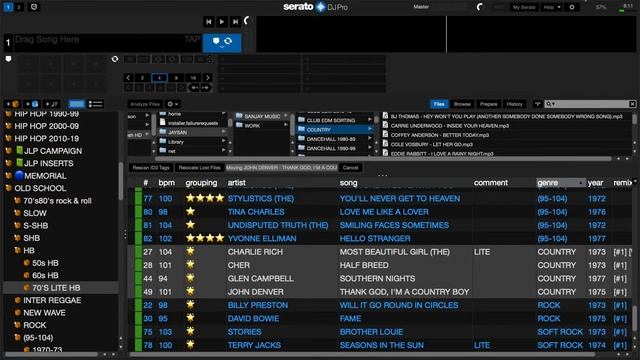
Task: Select the 70'S LITE HB crate
Action: (56, 288)
